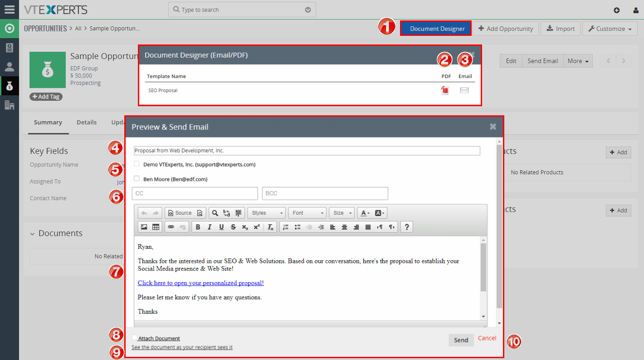Open the personalized proposal link in the email body
The height and width of the screenshot is (360, 644).
pyautogui.click(x=201, y=283)
